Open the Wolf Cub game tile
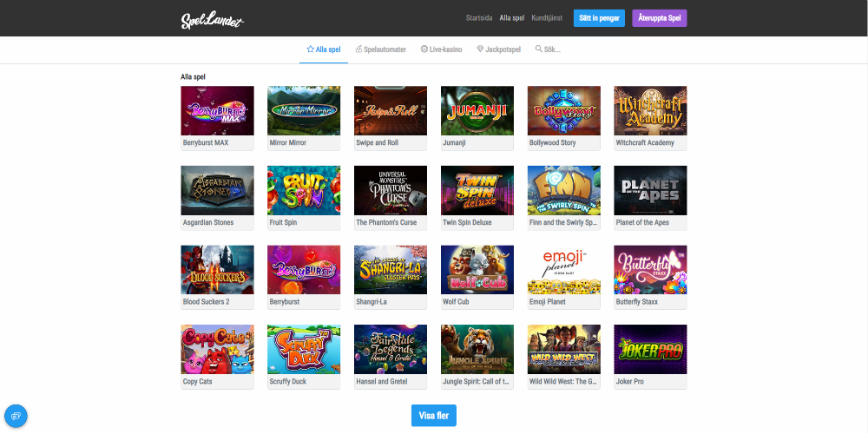 477,270
